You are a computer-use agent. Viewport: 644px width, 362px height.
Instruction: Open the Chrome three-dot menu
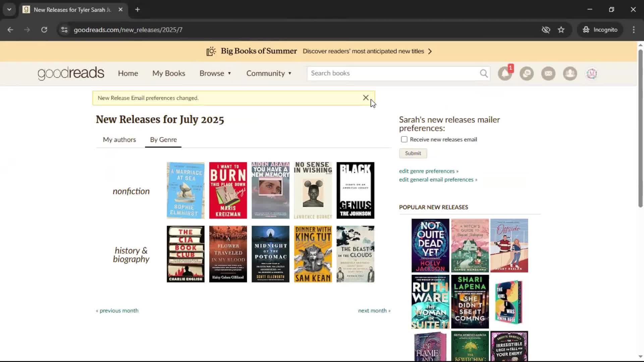tap(634, 29)
